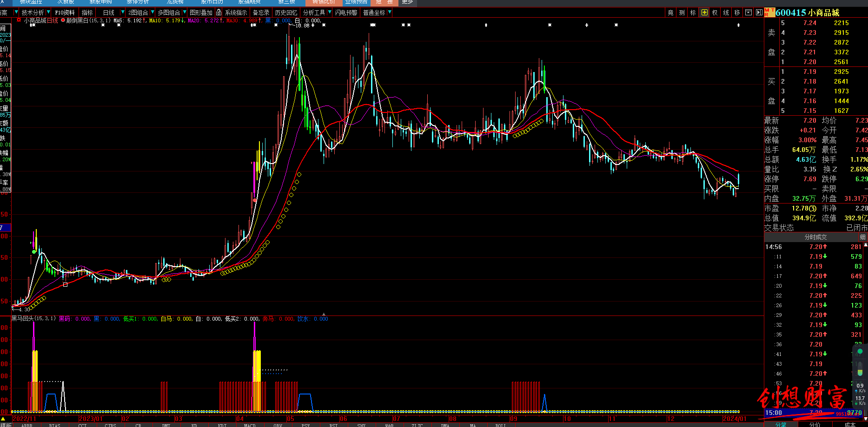The image size is (868, 427).
Task: Click the 分时成交 panel header
Action: click(815, 237)
